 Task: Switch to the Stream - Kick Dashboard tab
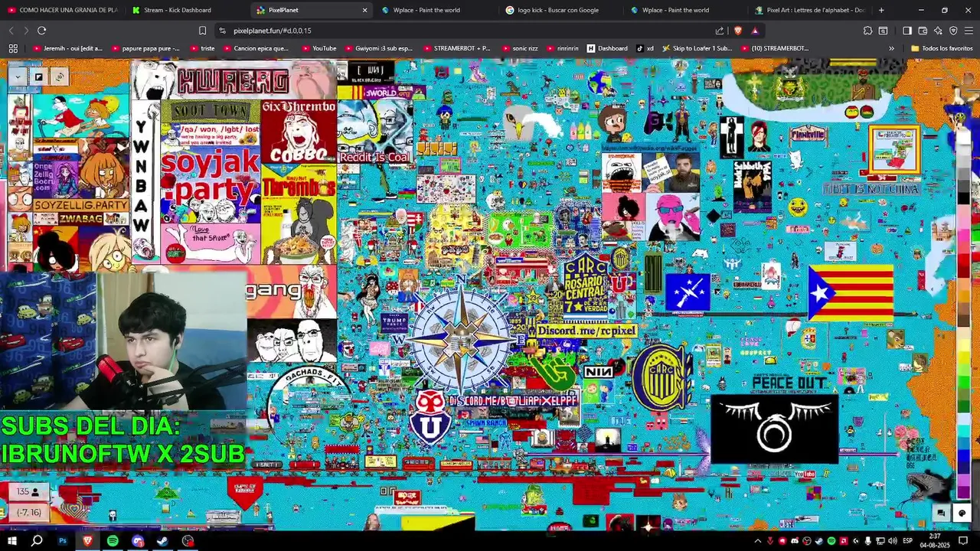pyautogui.click(x=185, y=10)
